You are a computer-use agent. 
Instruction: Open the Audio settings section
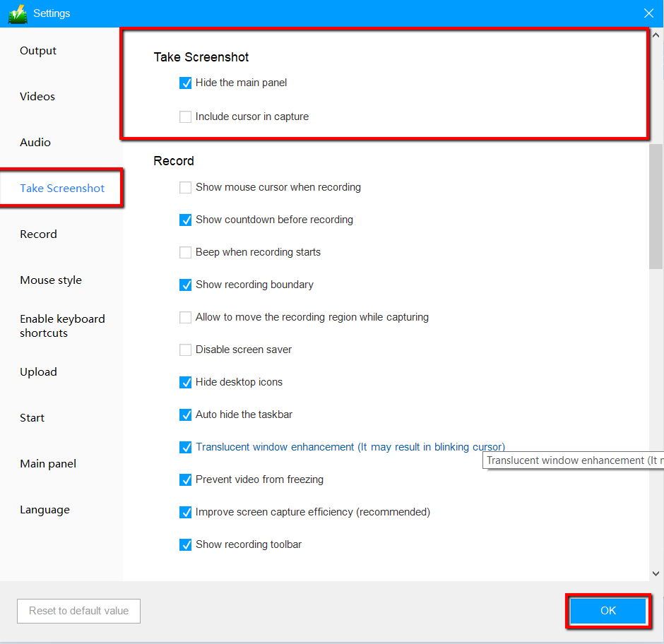click(x=35, y=142)
